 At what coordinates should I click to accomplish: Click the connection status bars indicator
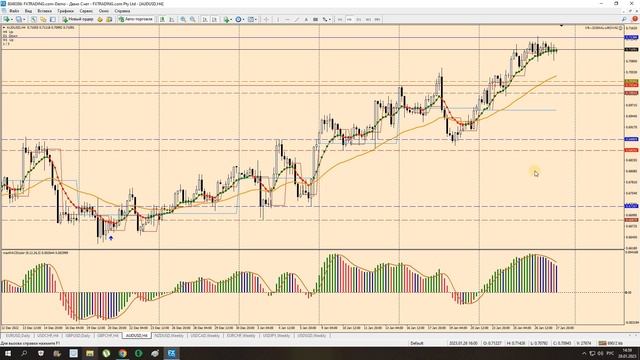[602, 343]
